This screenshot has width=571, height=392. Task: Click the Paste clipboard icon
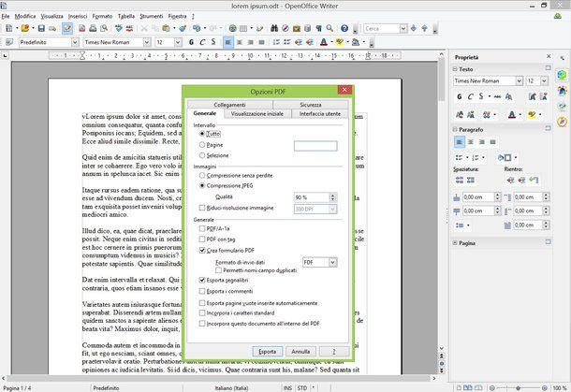[x=166, y=28]
